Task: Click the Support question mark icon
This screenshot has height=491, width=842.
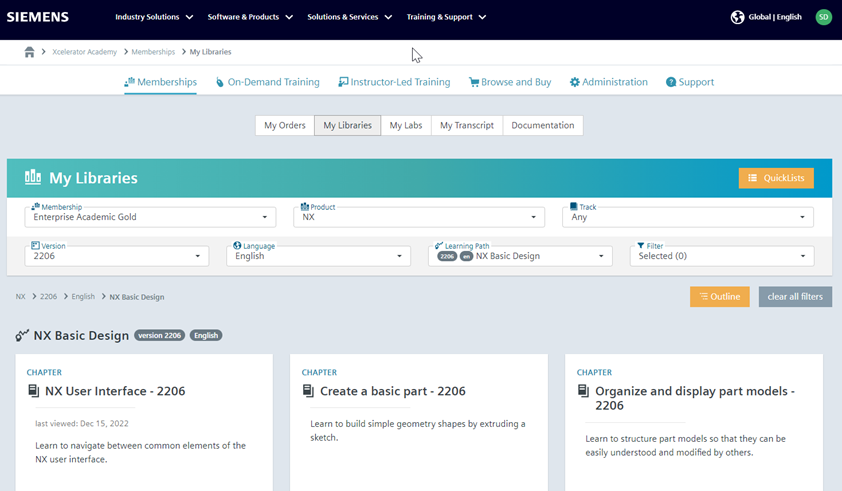Action: 671,82
